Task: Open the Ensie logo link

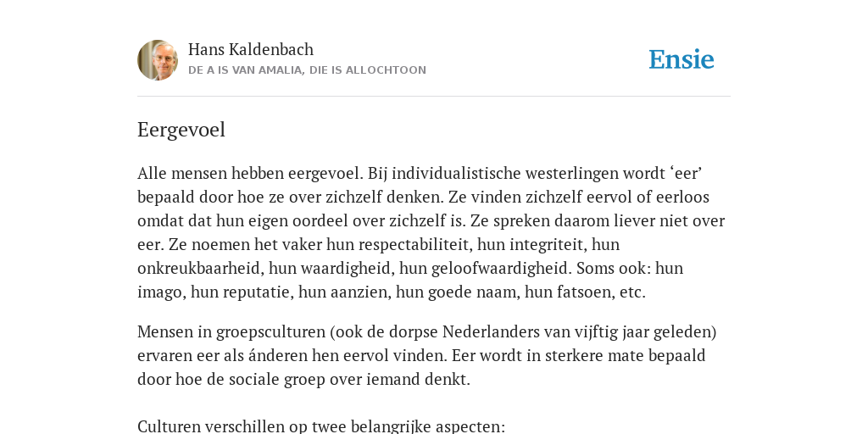Action: point(682,59)
